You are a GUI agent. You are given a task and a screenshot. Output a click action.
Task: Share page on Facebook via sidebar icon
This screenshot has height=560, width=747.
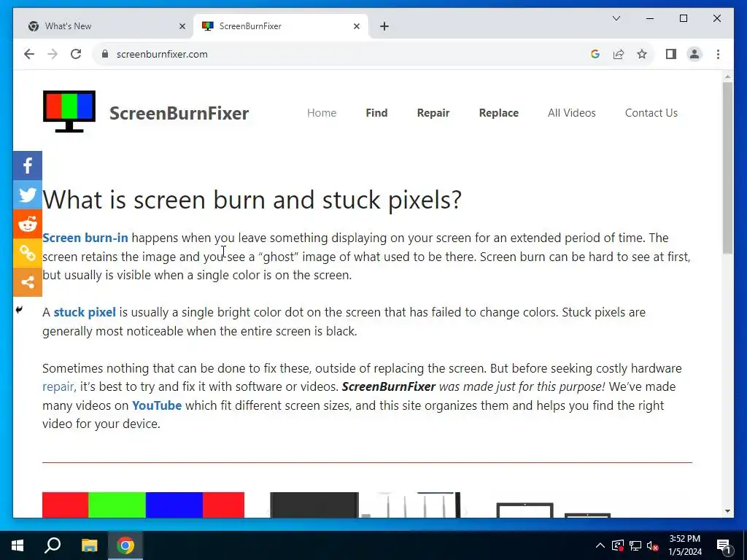[x=28, y=166]
